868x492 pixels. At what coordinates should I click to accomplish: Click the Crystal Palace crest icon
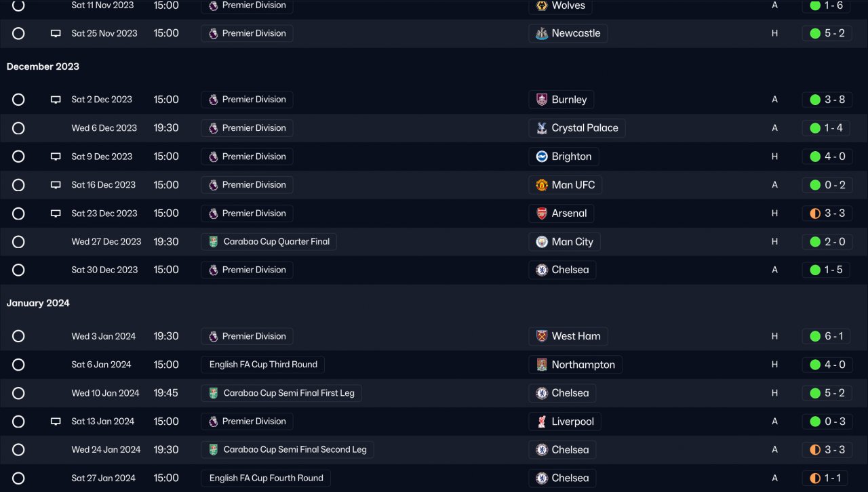541,128
